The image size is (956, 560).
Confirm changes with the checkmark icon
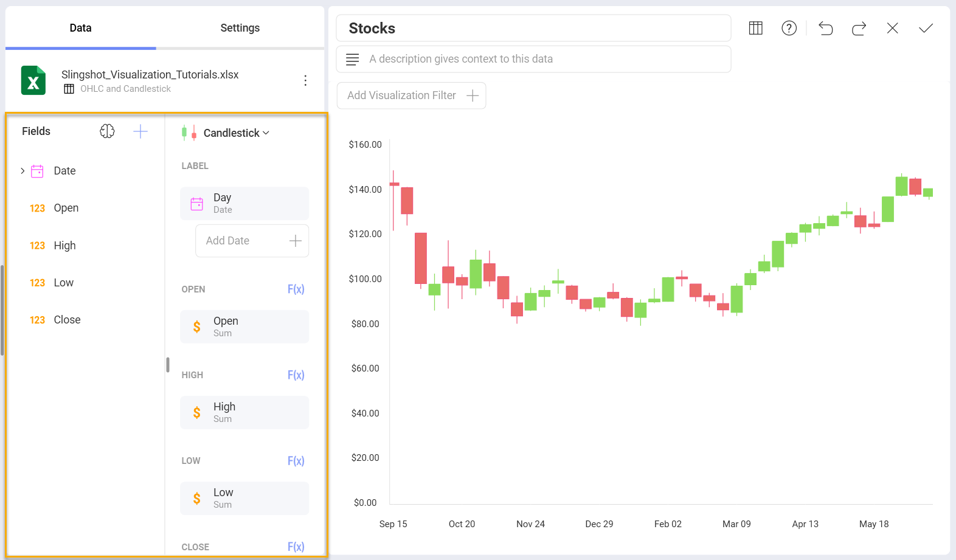pyautogui.click(x=926, y=28)
